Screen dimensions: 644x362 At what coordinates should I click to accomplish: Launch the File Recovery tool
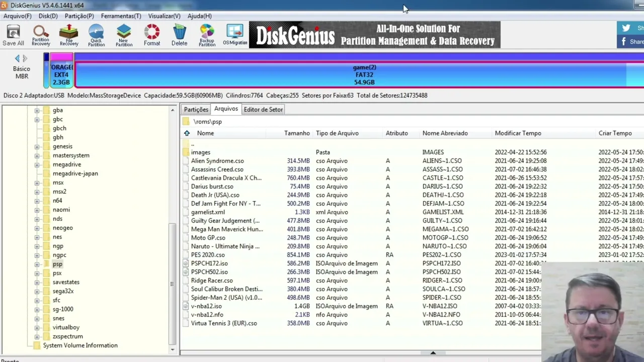[69, 35]
